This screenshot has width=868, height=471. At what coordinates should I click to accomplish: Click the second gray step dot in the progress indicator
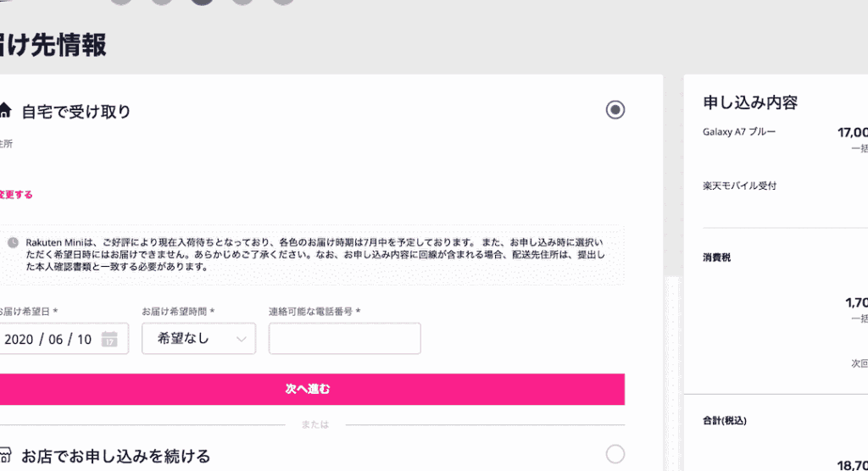click(x=161, y=1)
